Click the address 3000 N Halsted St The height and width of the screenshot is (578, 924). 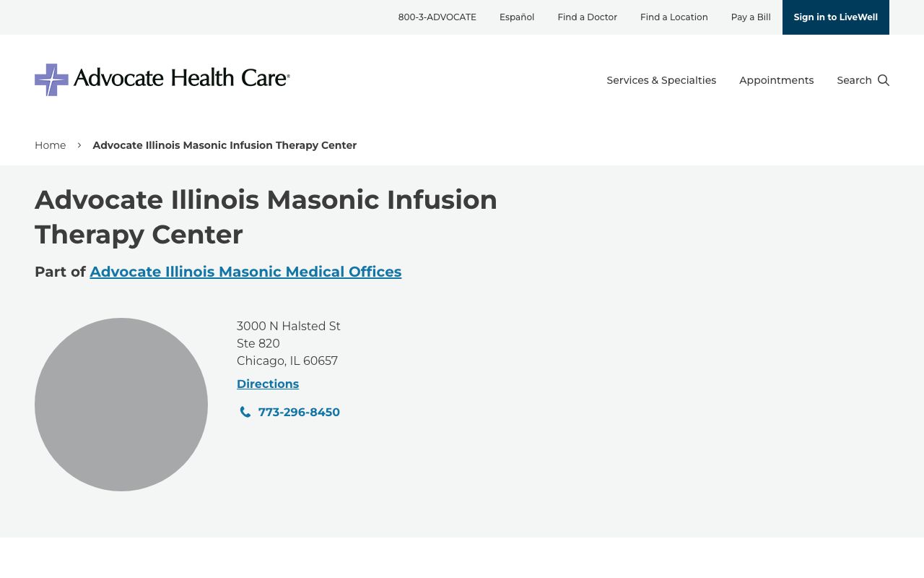click(x=289, y=326)
